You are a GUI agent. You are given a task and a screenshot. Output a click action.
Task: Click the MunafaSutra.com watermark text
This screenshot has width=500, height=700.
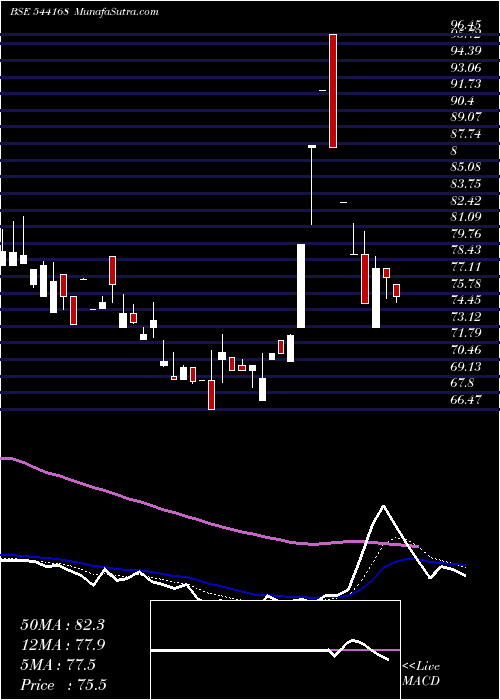pyautogui.click(x=117, y=11)
